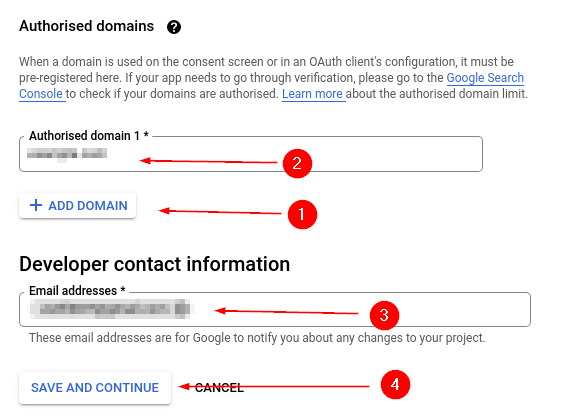The width and height of the screenshot is (564, 417).
Task: Select the red circle numbered 1
Action: pos(302,214)
